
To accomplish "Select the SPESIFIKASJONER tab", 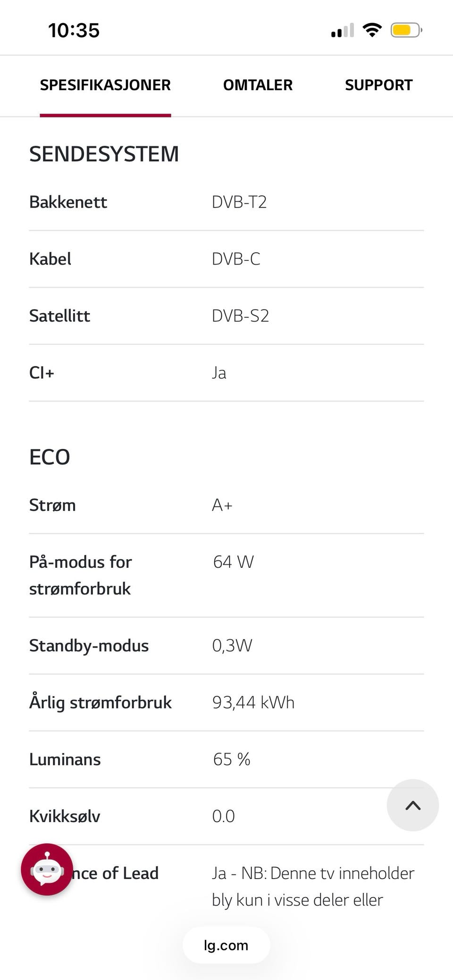I will (x=105, y=85).
